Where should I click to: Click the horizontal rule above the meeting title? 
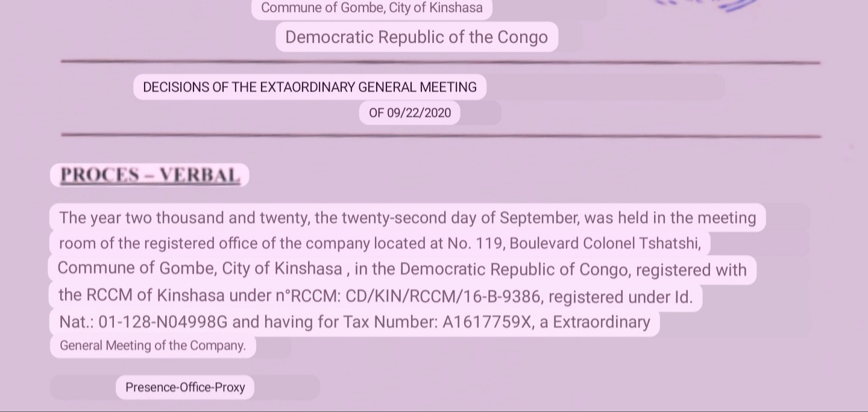tap(440, 62)
